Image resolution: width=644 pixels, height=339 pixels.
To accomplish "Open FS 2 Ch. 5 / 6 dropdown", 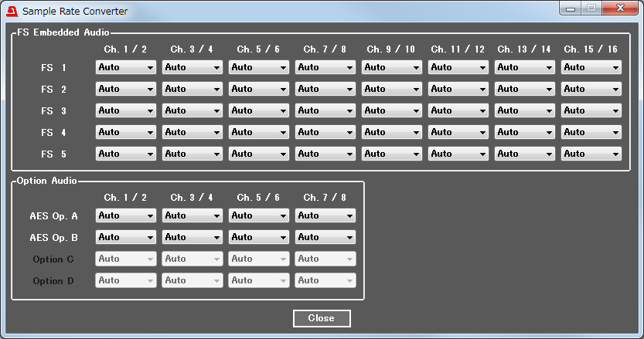I will tap(259, 89).
